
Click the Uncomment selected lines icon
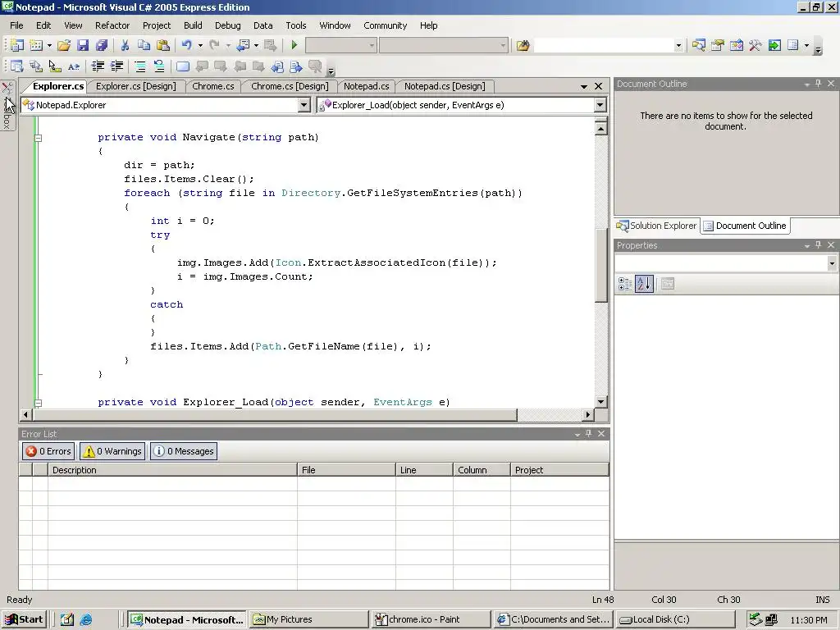[159, 66]
